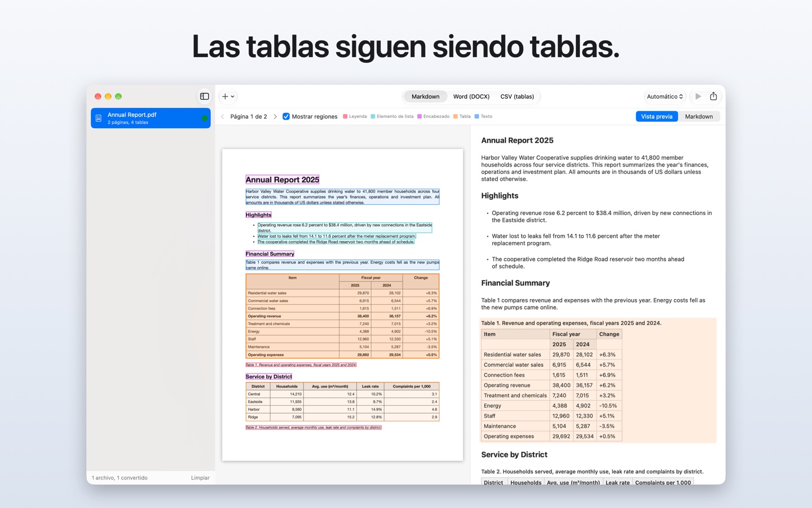Screen dimensions: 812x508
Task: Click 'Residential water sales' cell in preview table
Action: coord(515,354)
